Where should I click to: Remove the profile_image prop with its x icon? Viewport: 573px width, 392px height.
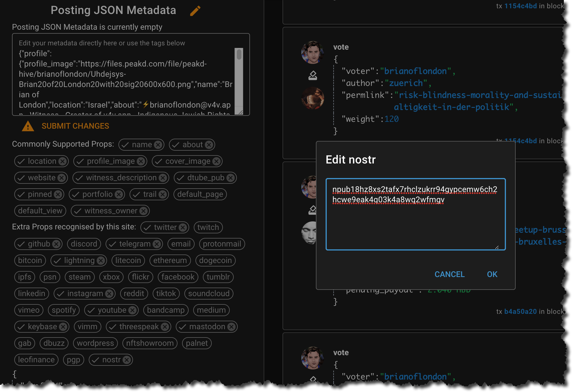(141, 161)
